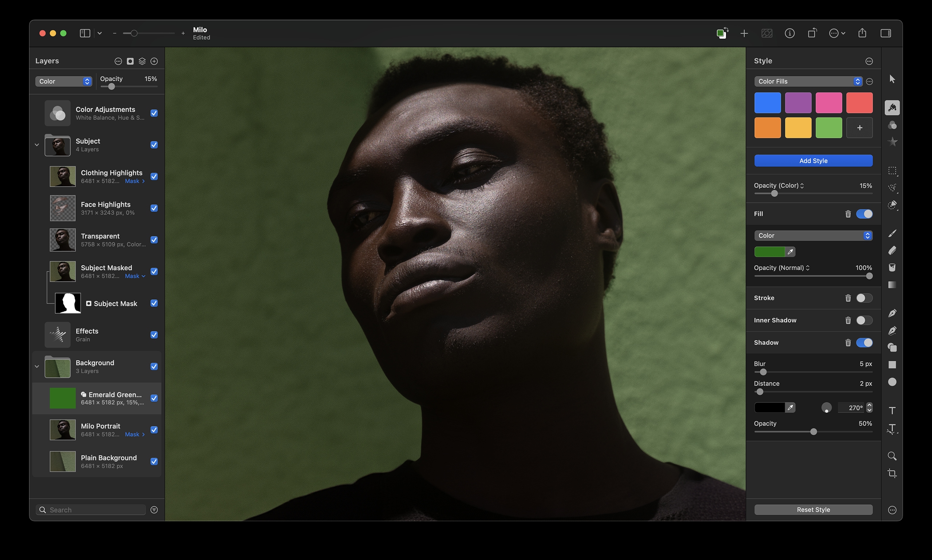Select the Arrange tool
Image resolution: width=932 pixels, height=560 pixels.
(x=892, y=79)
